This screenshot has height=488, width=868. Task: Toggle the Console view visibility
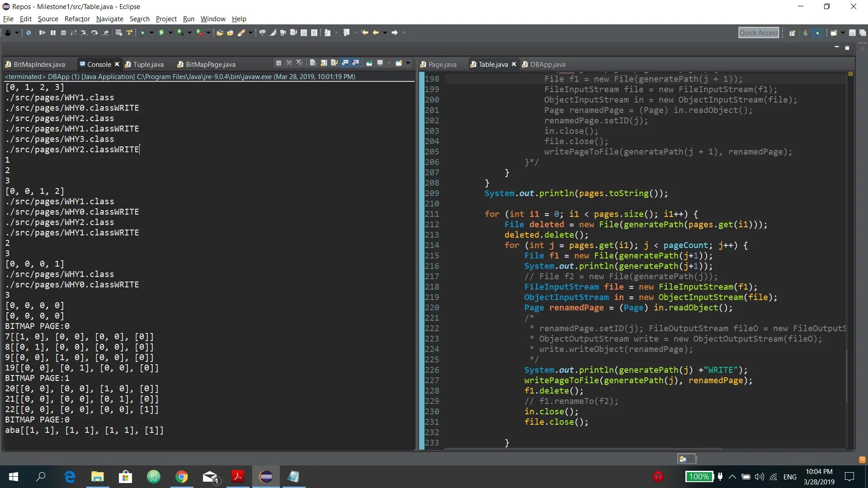click(117, 64)
